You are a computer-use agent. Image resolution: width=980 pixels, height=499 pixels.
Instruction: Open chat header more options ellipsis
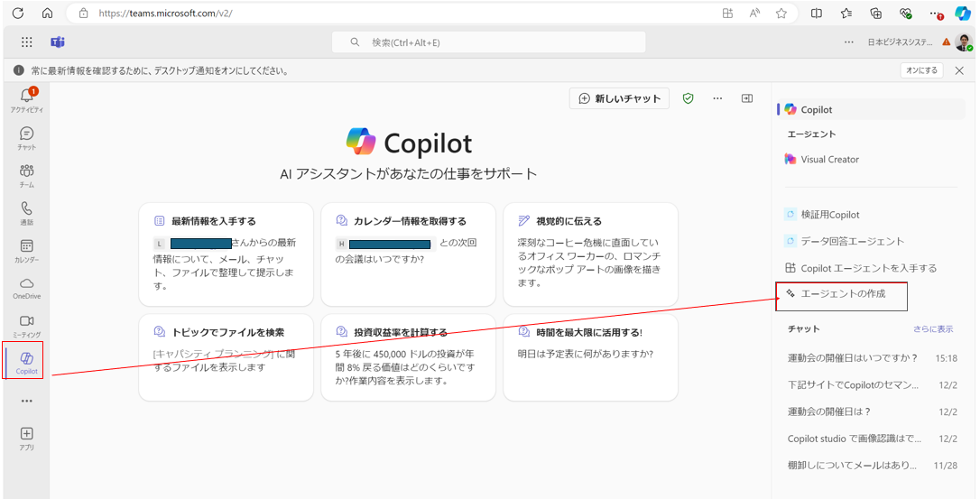717,98
